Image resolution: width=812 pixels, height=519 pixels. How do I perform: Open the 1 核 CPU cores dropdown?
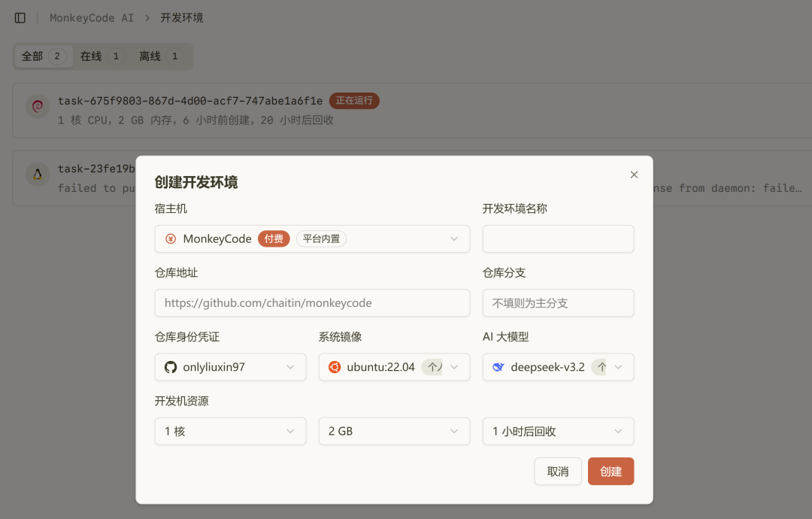coord(231,432)
